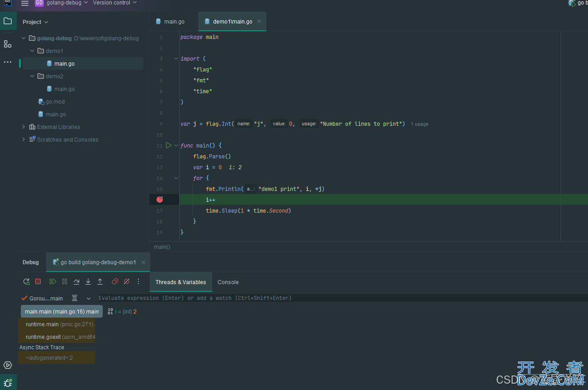
Task: Open golang-debug project dropdown
Action: coord(67,3)
